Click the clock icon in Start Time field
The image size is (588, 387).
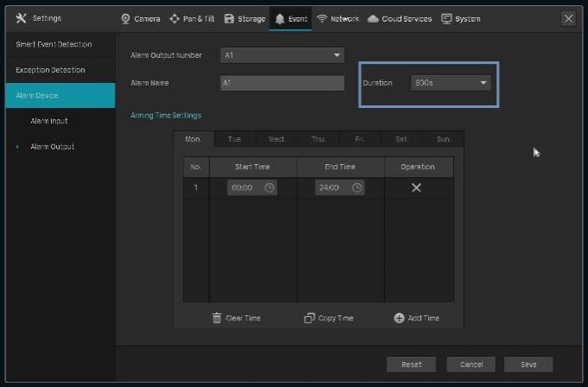269,187
